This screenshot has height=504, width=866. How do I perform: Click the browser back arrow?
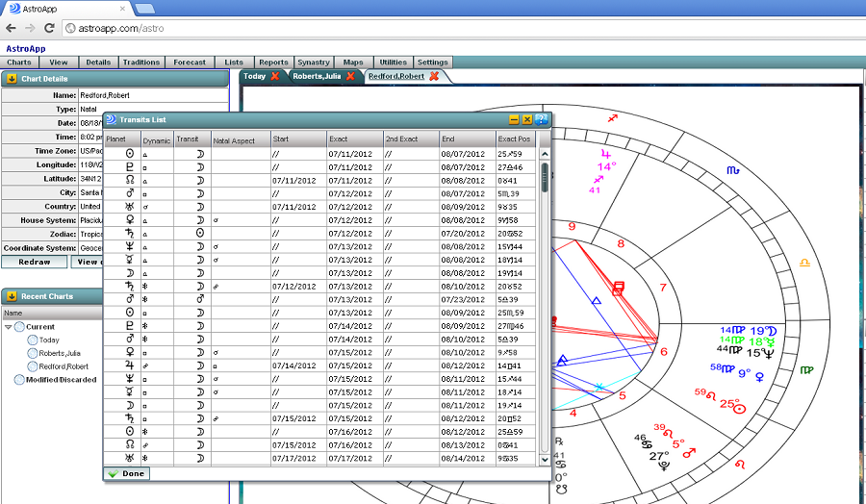11,28
